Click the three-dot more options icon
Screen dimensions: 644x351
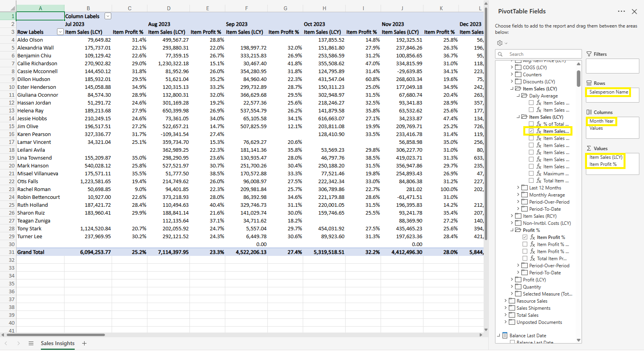[x=621, y=11]
